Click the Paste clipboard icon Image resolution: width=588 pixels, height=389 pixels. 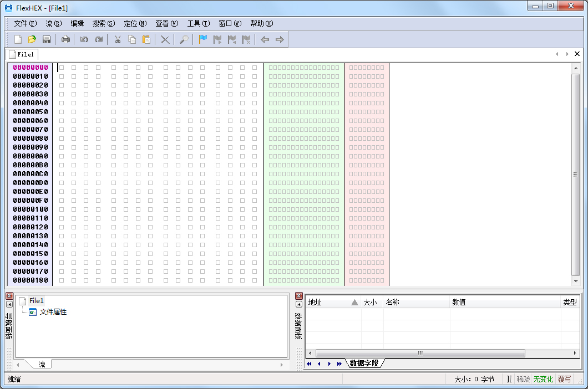coord(146,39)
